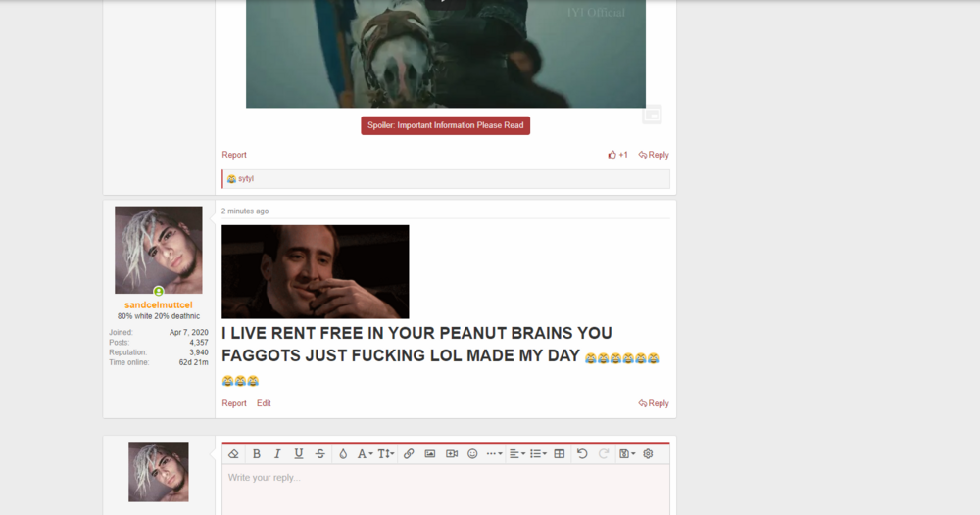
Task: Open the save draft dropdown
Action: [627, 454]
